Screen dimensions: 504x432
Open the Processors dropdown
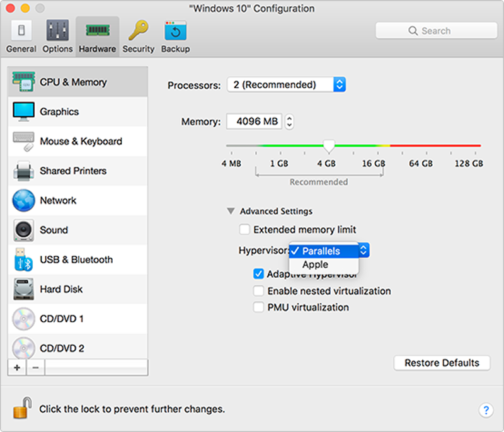coord(287,84)
